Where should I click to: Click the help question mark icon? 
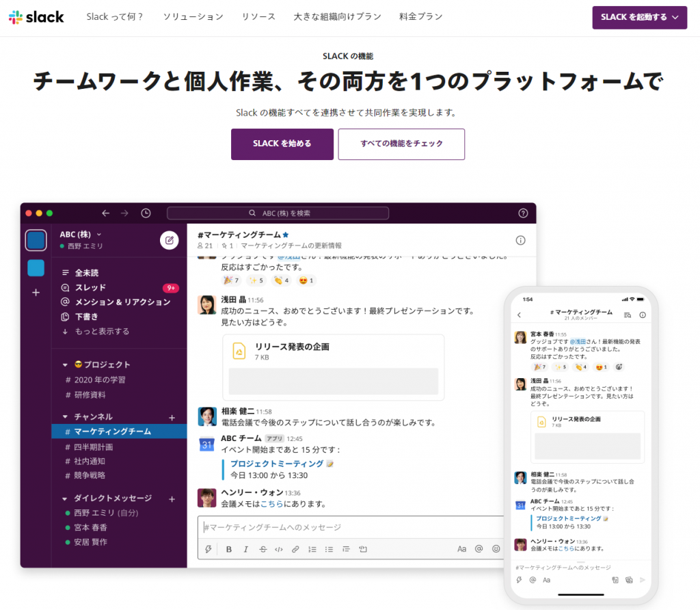(x=523, y=213)
